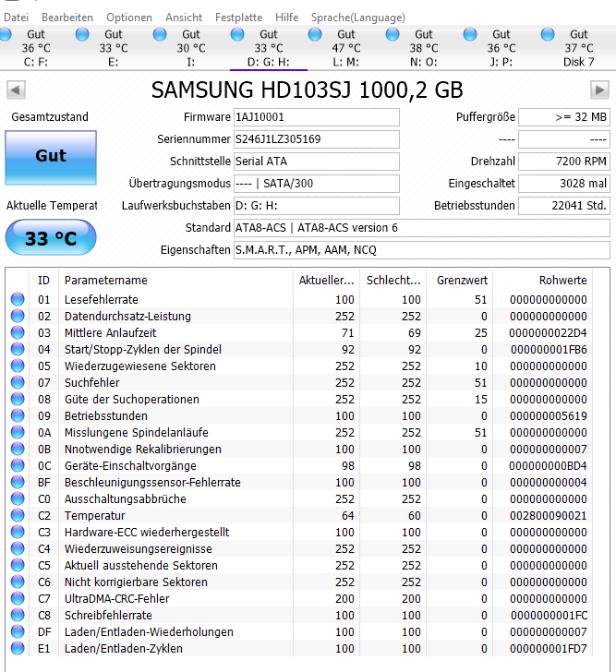Click the 33 °C temperature button
The width and height of the screenshot is (616, 672).
(x=51, y=237)
